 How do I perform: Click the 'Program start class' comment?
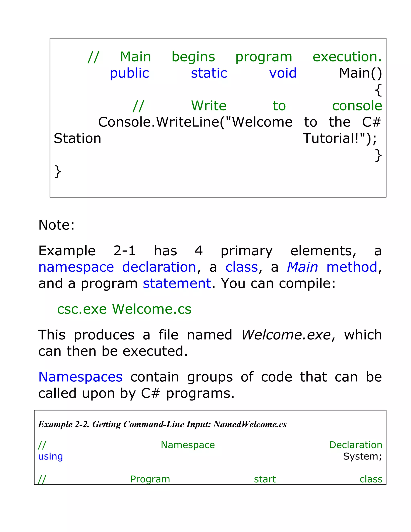[150, 479]
